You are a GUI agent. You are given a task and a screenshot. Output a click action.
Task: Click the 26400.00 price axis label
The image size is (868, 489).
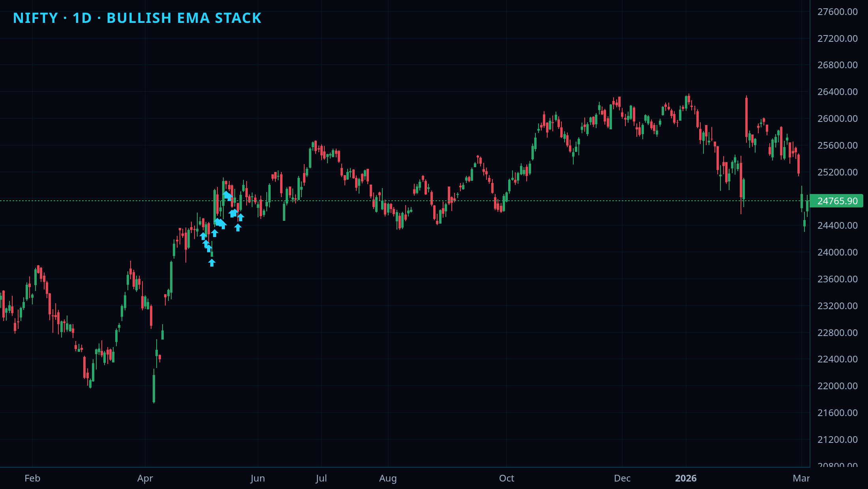click(x=837, y=92)
